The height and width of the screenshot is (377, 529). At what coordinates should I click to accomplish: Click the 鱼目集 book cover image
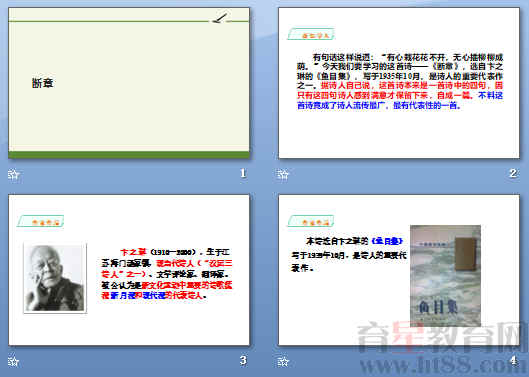pos(445,275)
